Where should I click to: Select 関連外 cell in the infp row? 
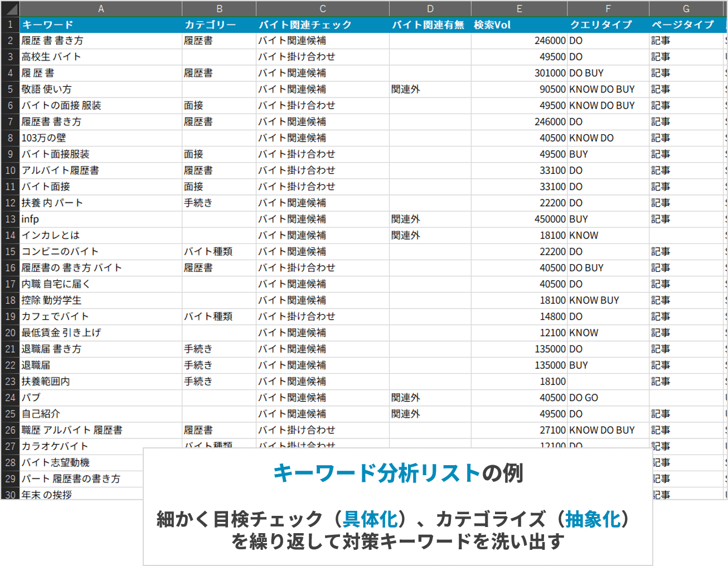point(430,219)
